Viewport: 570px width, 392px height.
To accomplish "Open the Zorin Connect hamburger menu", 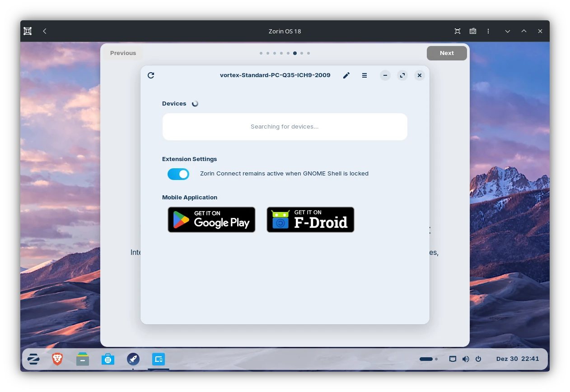I will click(x=364, y=75).
